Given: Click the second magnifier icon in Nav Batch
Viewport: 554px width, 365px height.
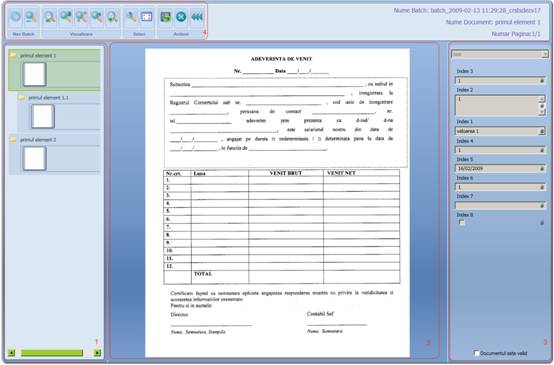Looking at the screenshot, I should [x=31, y=17].
